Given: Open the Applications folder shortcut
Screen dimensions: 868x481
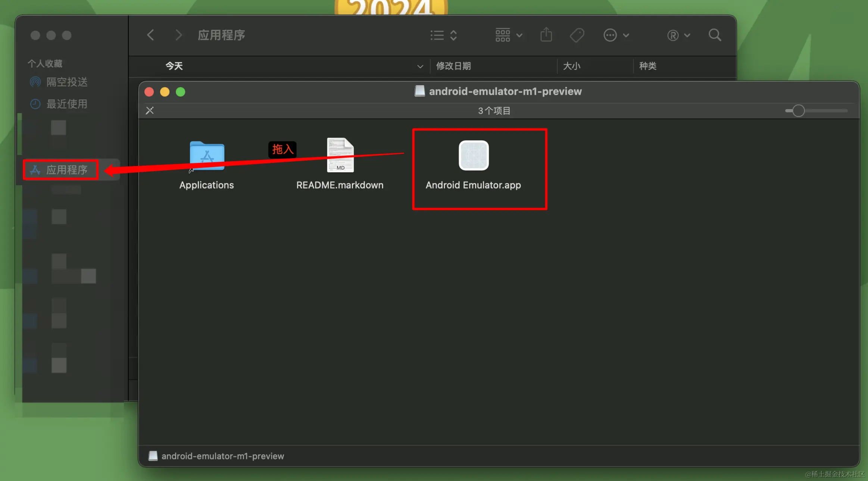Looking at the screenshot, I should (x=207, y=156).
